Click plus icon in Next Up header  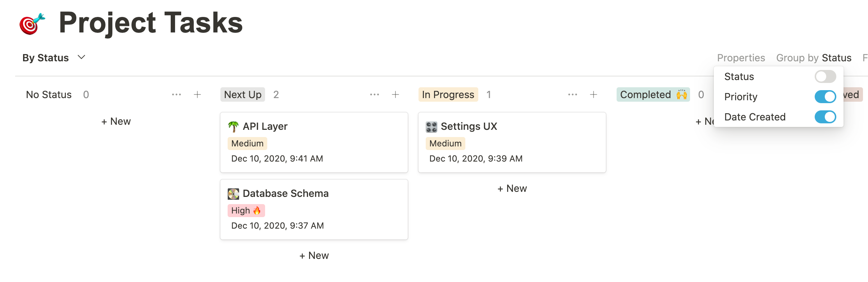click(395, 94)
